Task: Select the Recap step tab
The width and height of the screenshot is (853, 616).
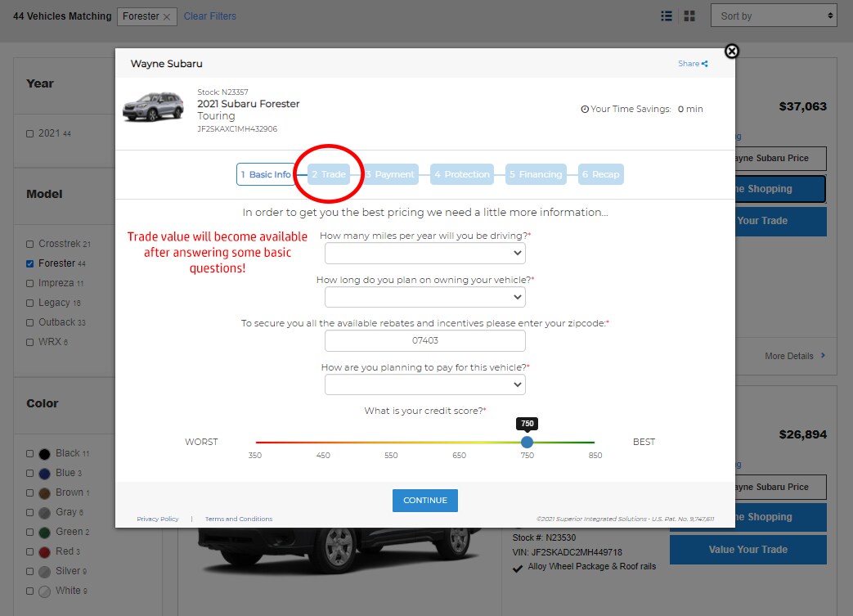Action: point(600,174)
